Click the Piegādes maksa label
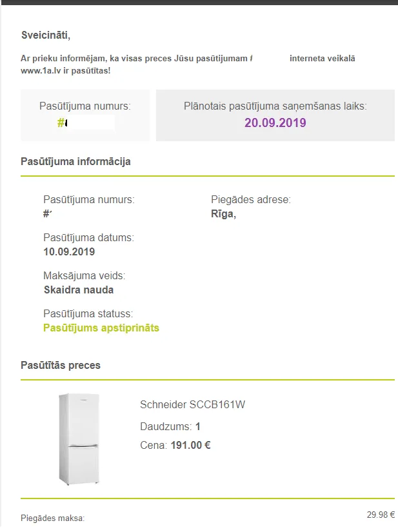Image resolution: width=398 pixels, height=532 pixels. (x=53, y=518)
